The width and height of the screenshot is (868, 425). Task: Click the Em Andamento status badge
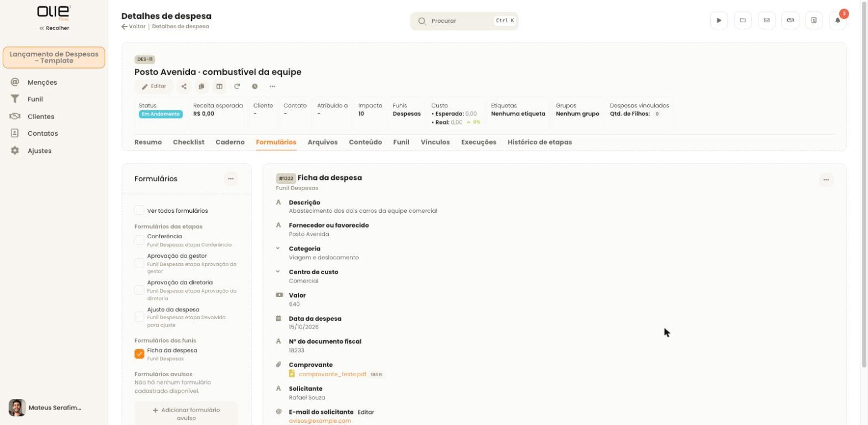[x=161, y=114]
